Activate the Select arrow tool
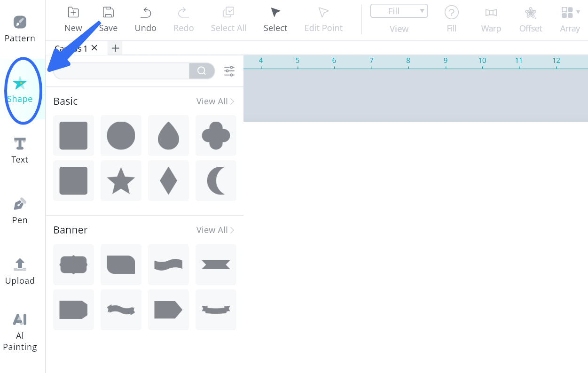The width and height of the screenshot is (588, 373). pyautogui.click(x=275, y=19)
